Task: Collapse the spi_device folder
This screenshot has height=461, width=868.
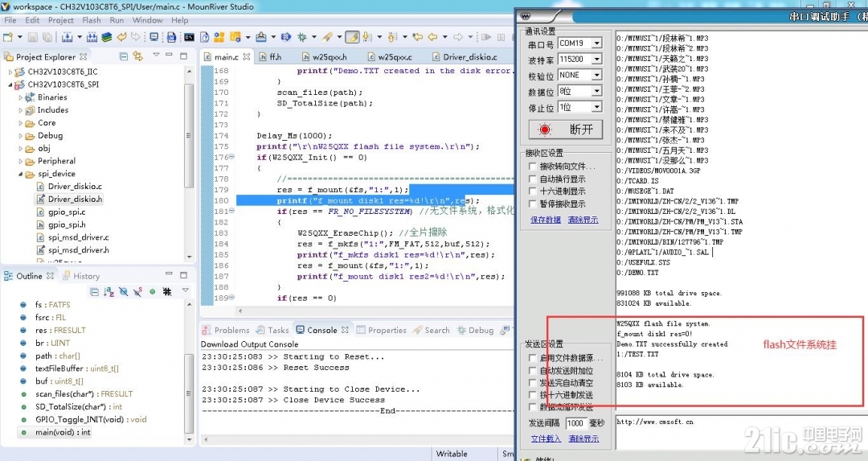Action: [x=20, y=174]
